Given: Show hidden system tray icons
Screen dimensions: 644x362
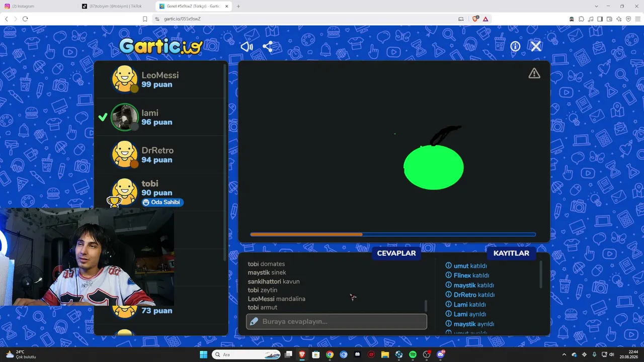Looking at the screenshot, I should click(x=564, y=354).
